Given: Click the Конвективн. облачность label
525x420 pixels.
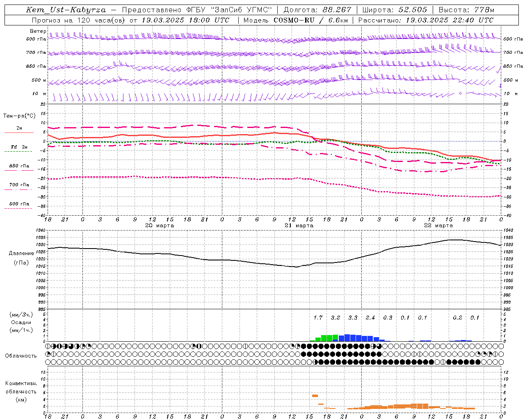Looking at the screenshot, I should 21,388.
